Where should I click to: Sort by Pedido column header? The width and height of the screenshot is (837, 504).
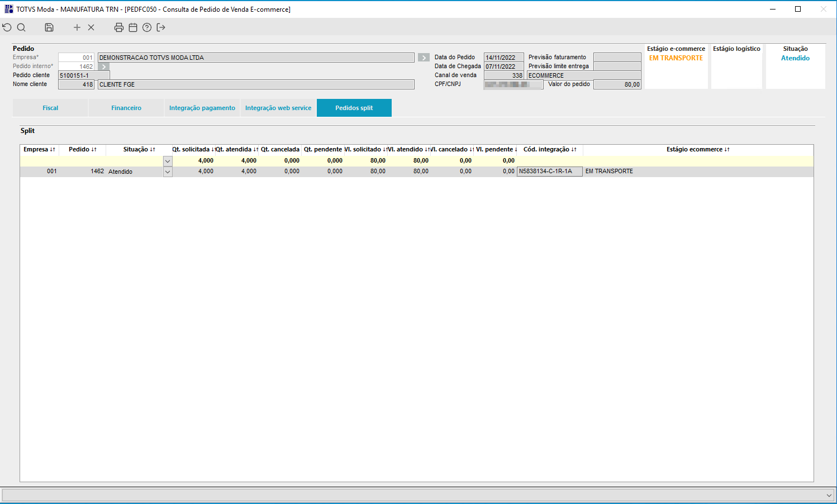click(83, 149)
